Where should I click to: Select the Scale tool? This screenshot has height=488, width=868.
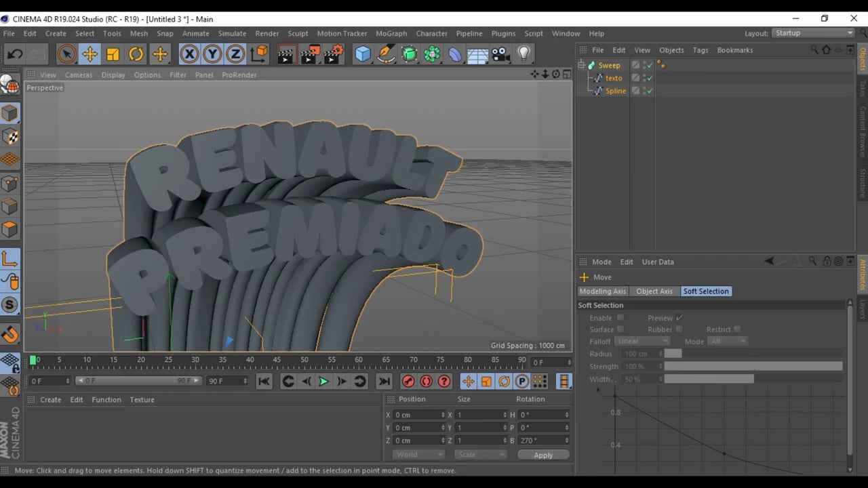pos(113,54)
